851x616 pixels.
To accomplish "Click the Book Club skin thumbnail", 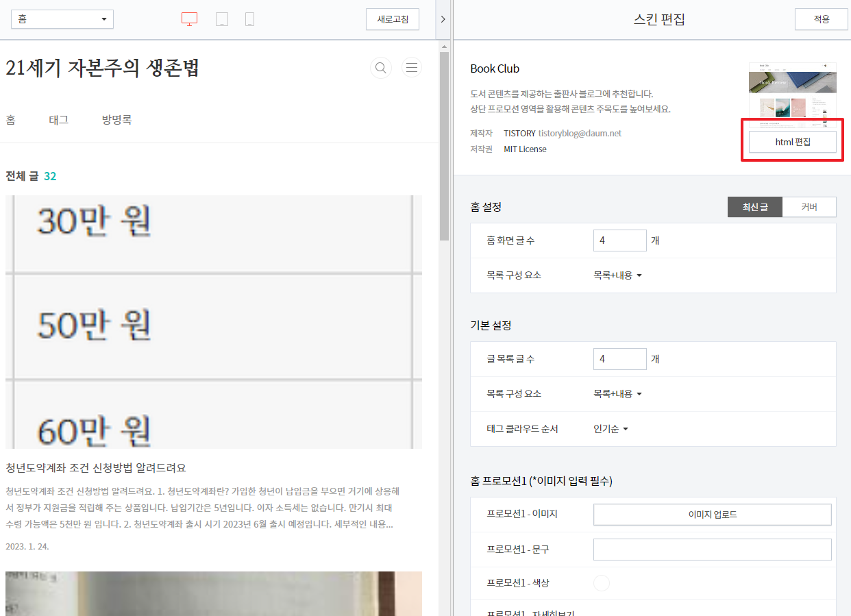I will point(793,95).
